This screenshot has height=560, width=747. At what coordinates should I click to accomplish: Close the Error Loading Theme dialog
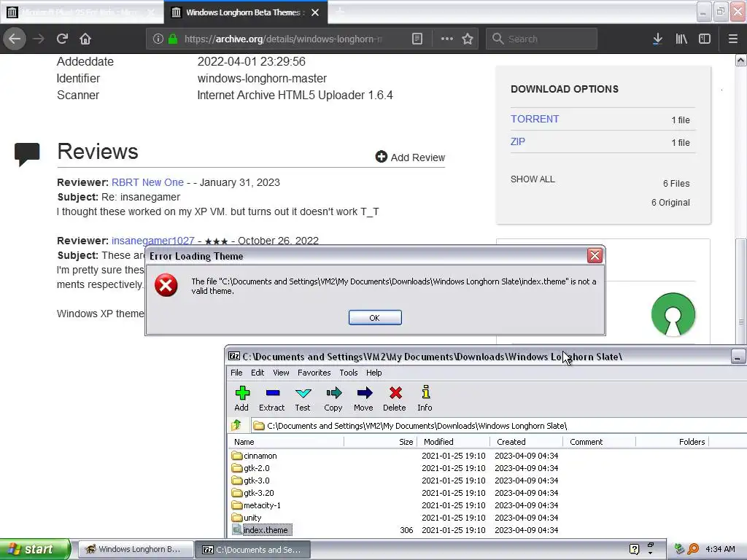click(595, 256)
